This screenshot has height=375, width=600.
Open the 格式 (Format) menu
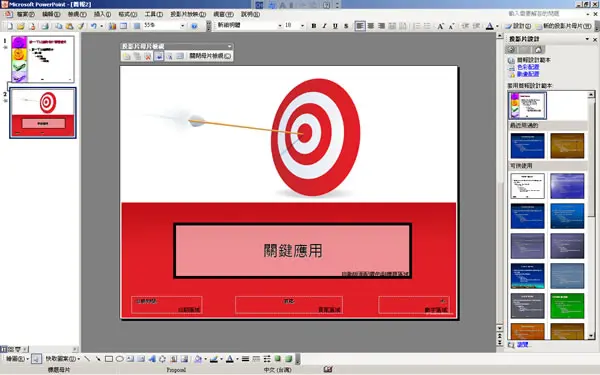pyautogui.click(x=127, y=14)
